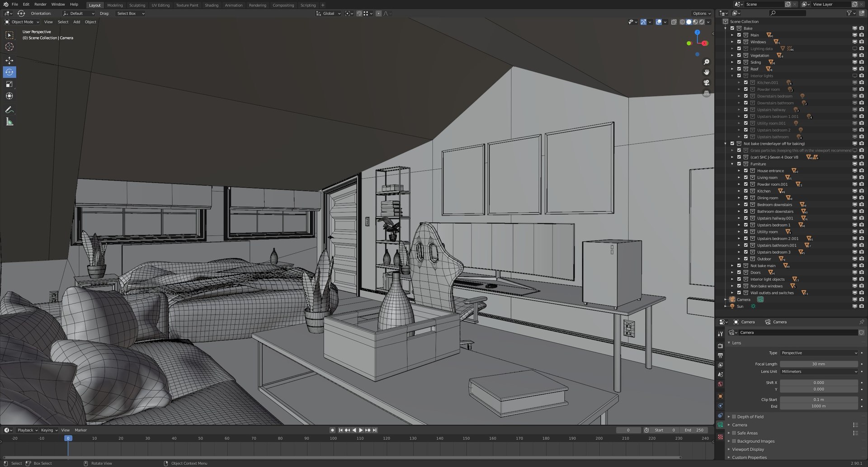Switch viewport to material preview shading
Screen dimensions: 868x467
[695, 22]
